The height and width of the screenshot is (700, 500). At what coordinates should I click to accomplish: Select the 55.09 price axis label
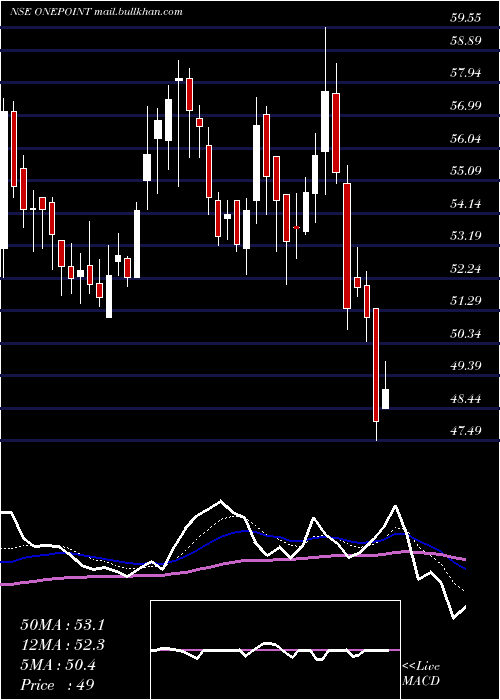click(466, 171)
